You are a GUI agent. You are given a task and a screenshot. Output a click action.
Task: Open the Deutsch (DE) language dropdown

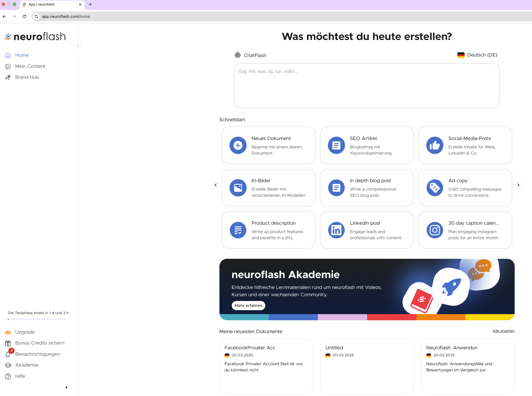point(477,55)
